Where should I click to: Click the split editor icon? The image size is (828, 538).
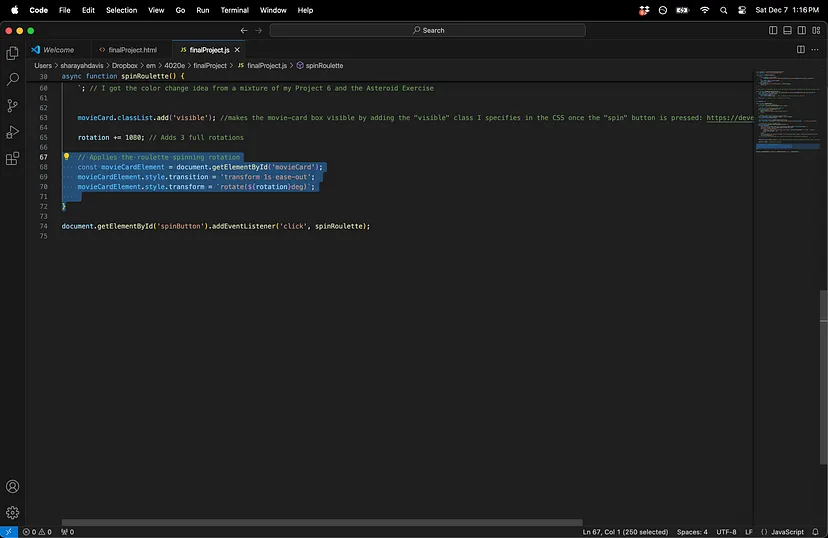pyautogui.click(x=800, y=49)
